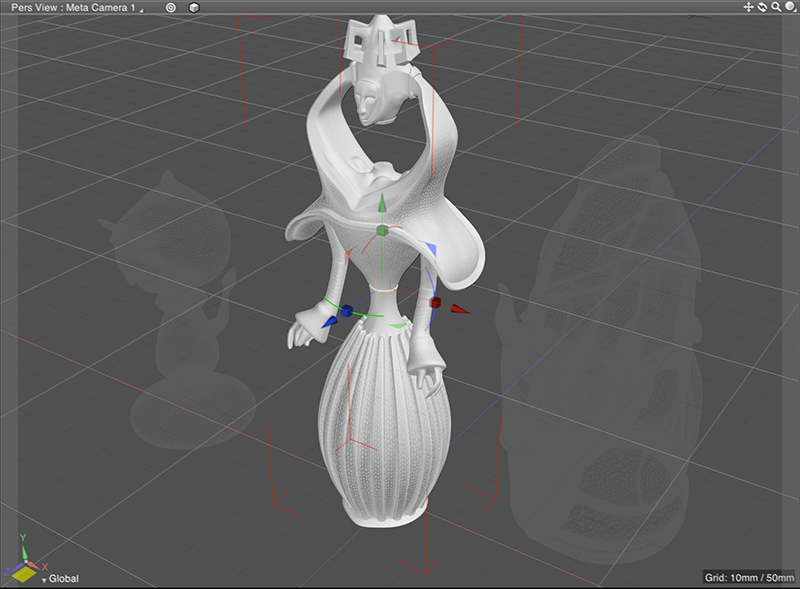Select the zoom magnifier icon
Viewport: 800px width, 589px height.
click(776, 7)
